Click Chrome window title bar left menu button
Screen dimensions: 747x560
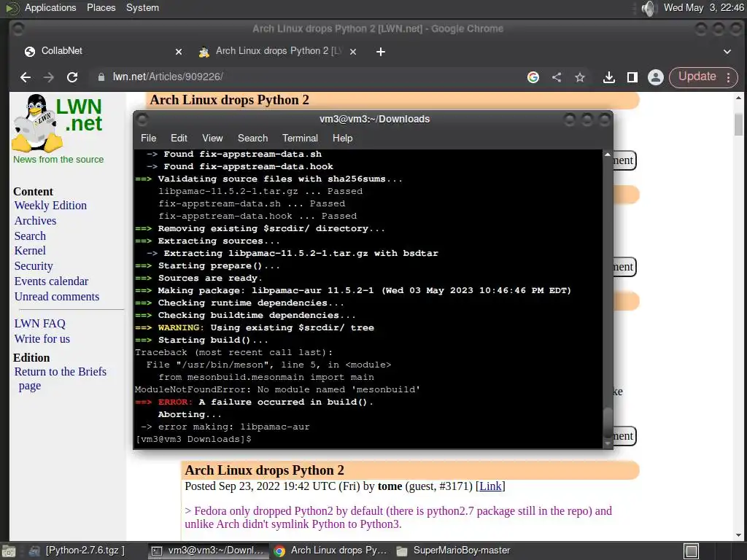[18, 29]
